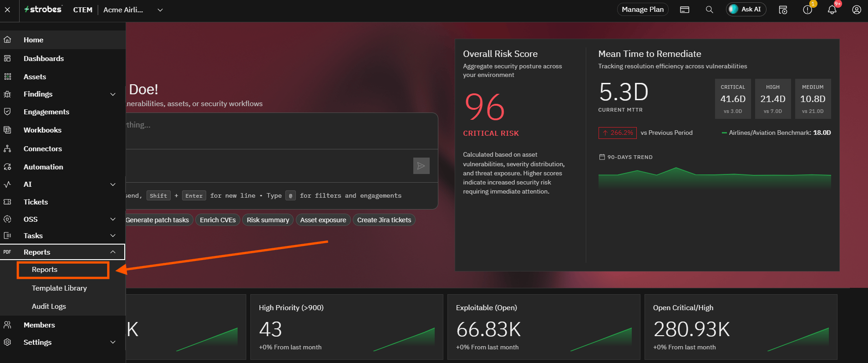This screenshot has height=363, width=868.
Task: Open Assets from the sidebar
Action: (x=63, y=77)
